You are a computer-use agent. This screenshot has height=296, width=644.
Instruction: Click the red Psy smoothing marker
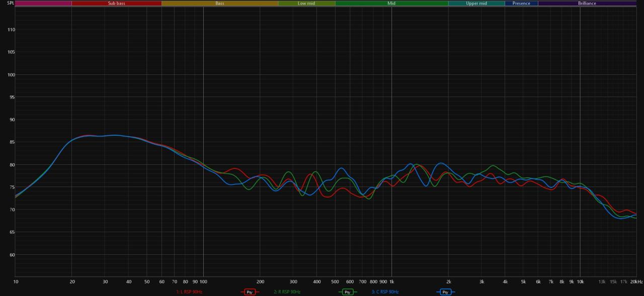(x=249, y=292)
